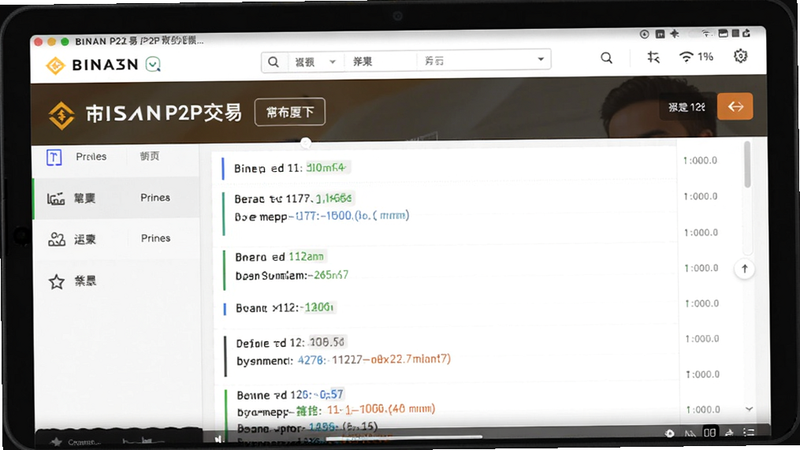Open the 'Boanr x112:-1200' listing row

(444, 308)
